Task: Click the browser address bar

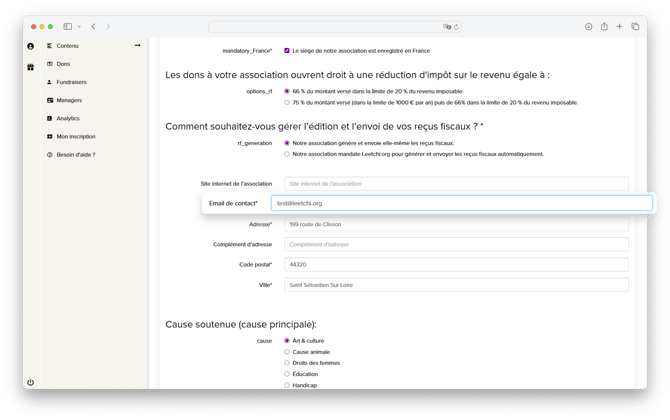Action: (x=335, y=26)
